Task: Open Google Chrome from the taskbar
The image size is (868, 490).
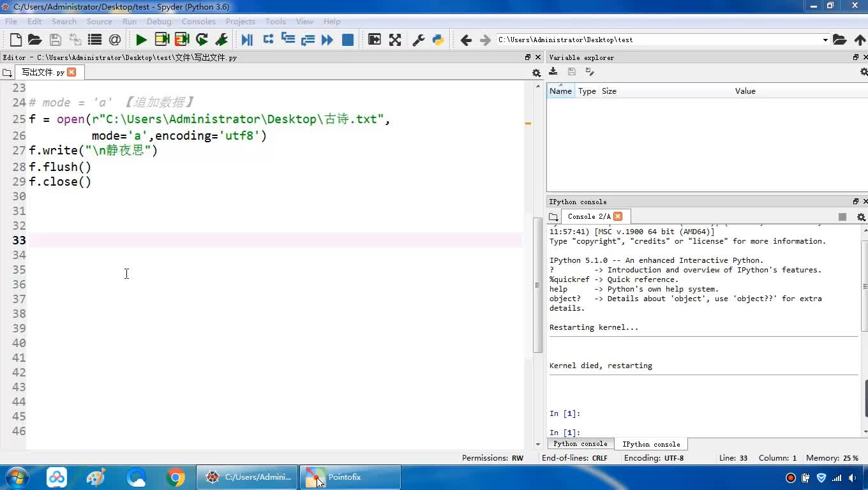Action: click(176, 477)
